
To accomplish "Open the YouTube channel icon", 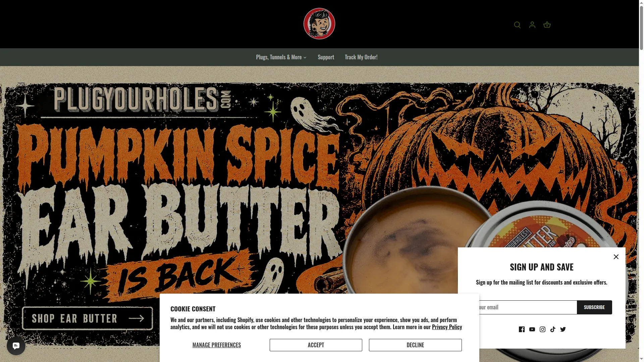I will coord(532,329).
